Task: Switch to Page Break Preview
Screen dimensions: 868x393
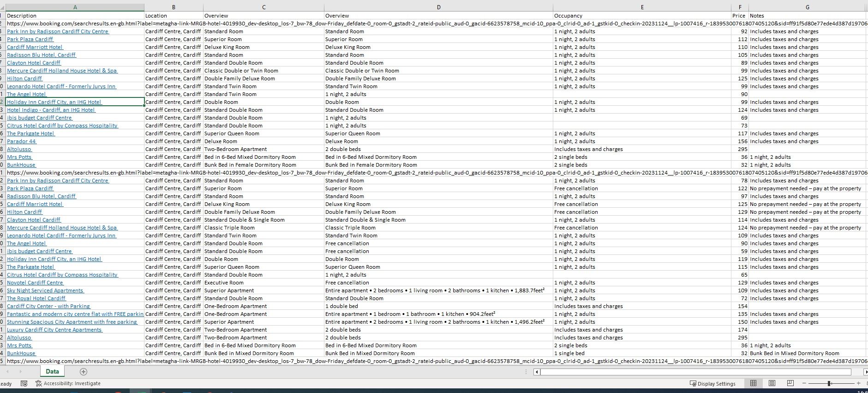Action: pyautogui.click(x=790, y=383)
